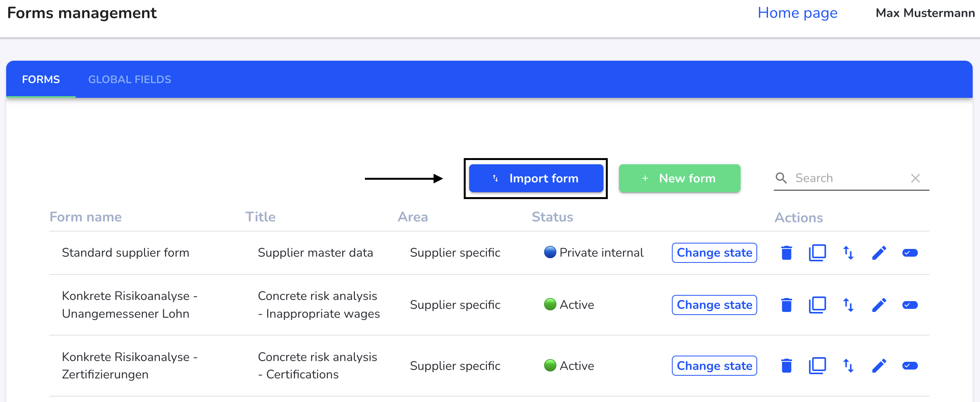The image size is (980, 402).
Task: Select the Forms tab
Action: (x=41, y=79)
